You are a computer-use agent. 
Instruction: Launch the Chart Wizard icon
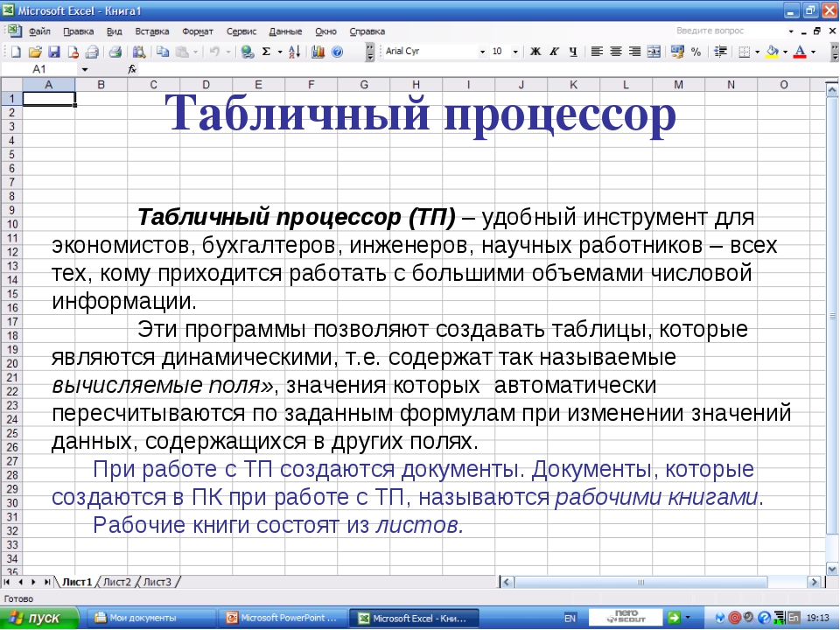tap(318, 52)
